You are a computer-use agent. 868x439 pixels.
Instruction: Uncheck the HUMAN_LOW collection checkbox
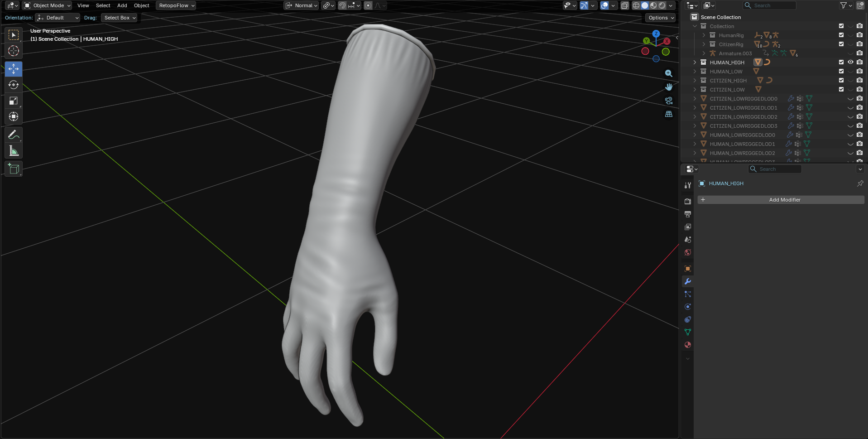coord(841,72)
